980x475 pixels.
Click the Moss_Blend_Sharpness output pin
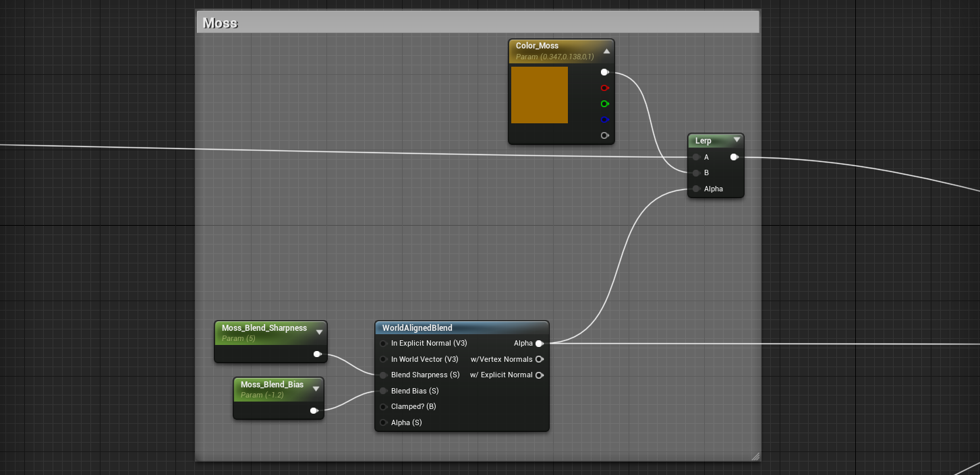coord(317,354)
